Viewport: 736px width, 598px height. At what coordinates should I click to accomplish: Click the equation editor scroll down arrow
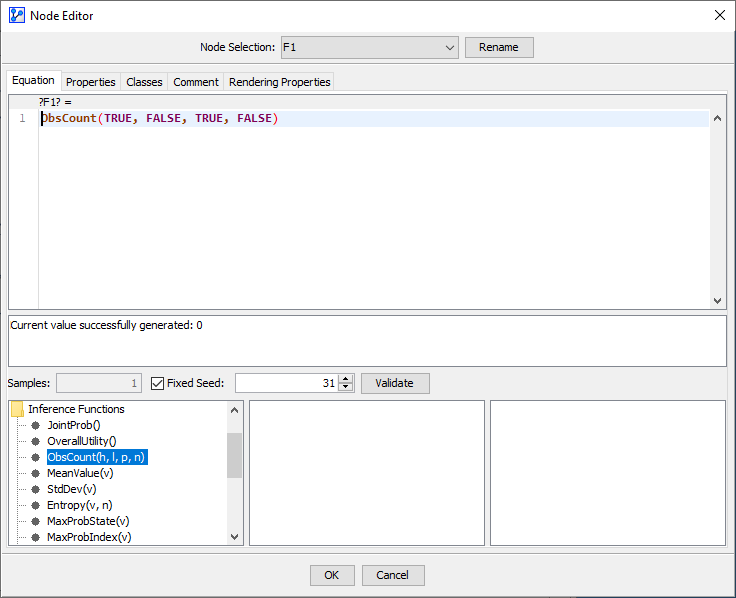pos(717,300)
